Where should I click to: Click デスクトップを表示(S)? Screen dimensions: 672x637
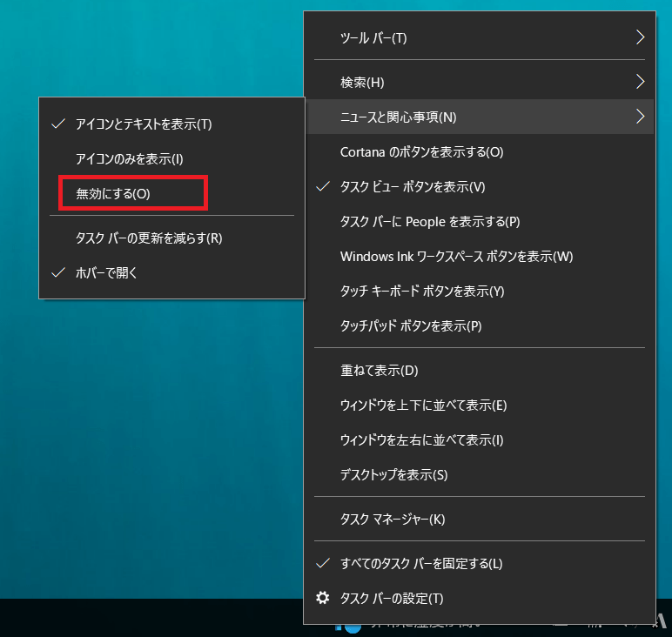click(480, 474)
